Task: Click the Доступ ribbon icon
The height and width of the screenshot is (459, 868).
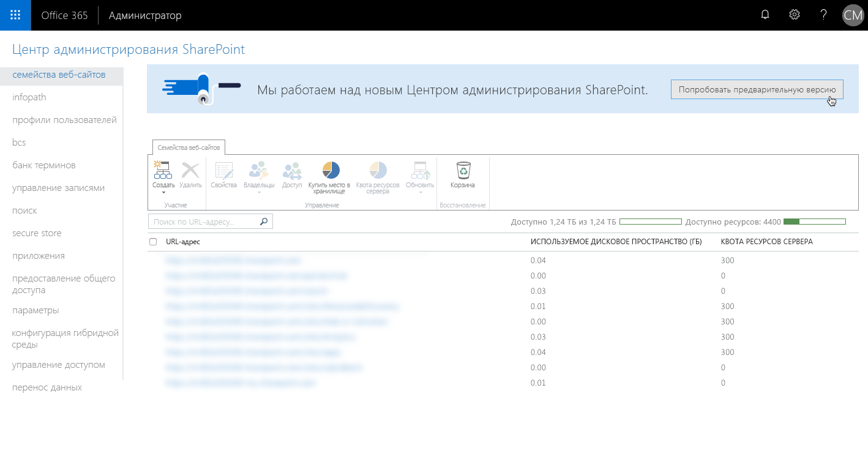Action: [292, 171]
